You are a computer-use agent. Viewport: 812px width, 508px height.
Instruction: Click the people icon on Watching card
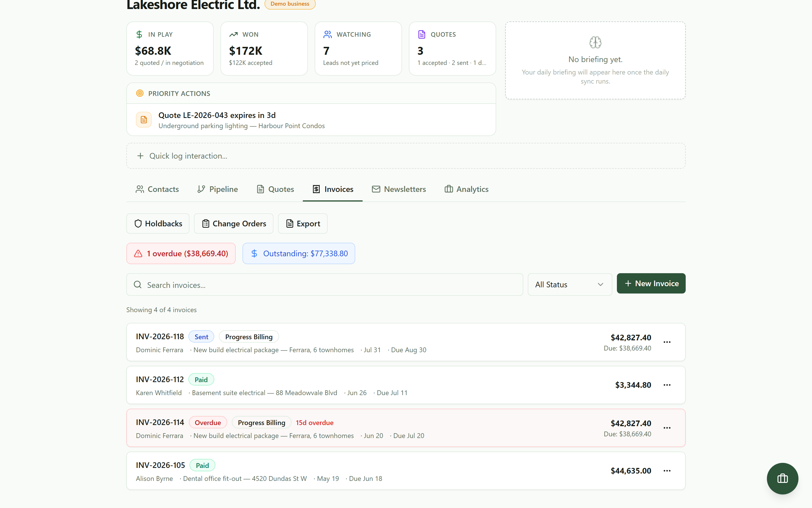(328, 34)
